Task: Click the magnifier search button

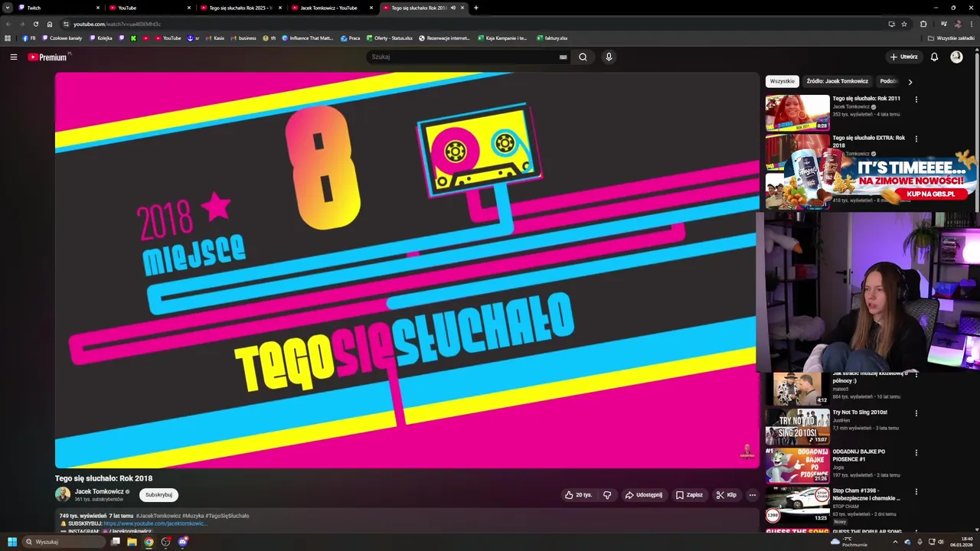Action: (583, 57)
